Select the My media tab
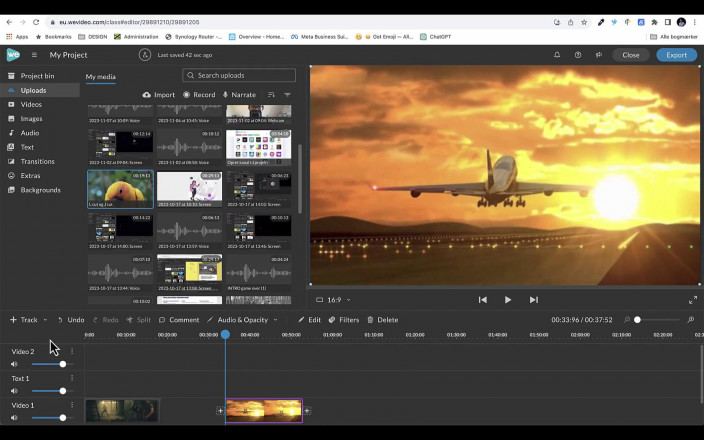Viewport: 704px width, 440px height. click(x=100, y=76)
